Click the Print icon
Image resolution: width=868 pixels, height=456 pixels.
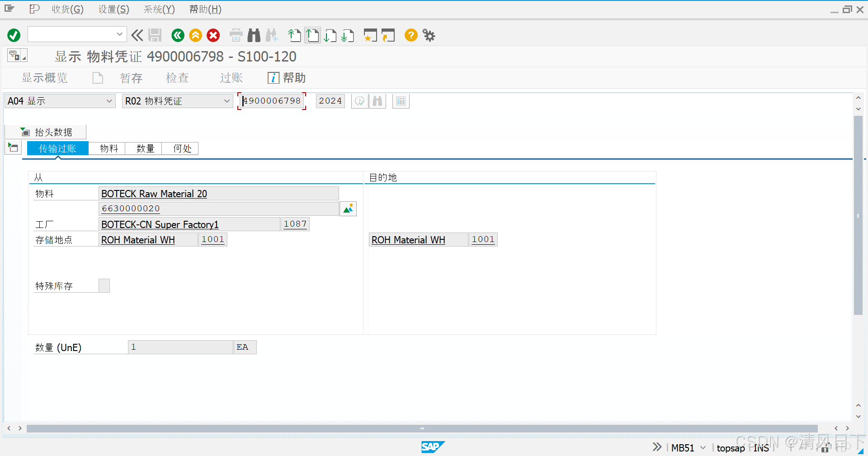pos(236,35)
